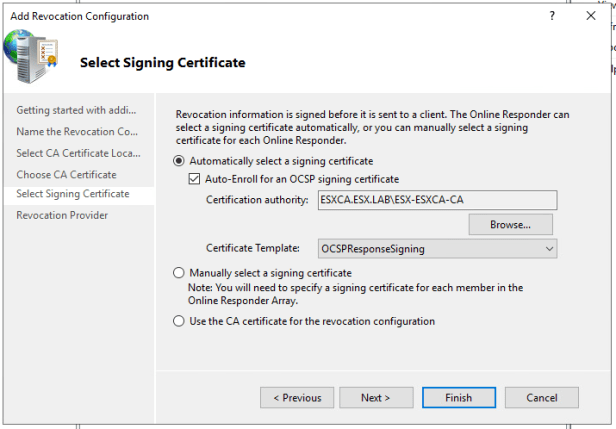
Task: Click the Certification authority text field
Action: 437,200
